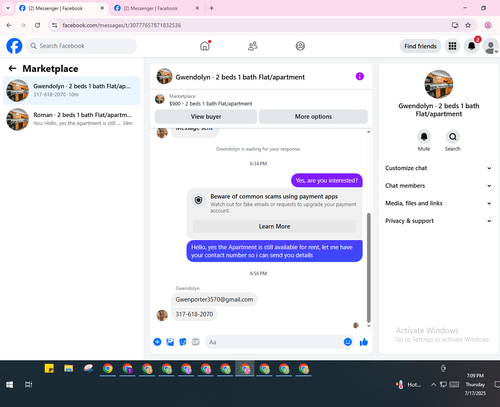
Task: Open the Facebook logo home link
Action: (14, 46)
